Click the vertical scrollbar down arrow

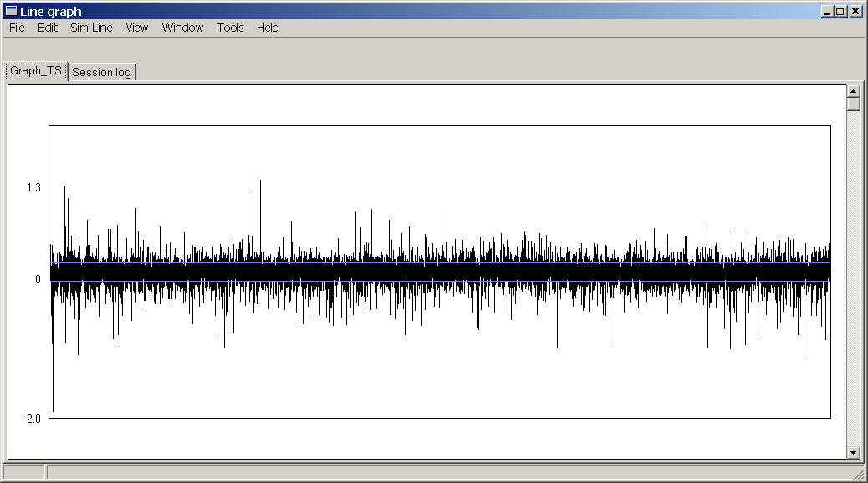pyautogui.click(x=853, y=452)
